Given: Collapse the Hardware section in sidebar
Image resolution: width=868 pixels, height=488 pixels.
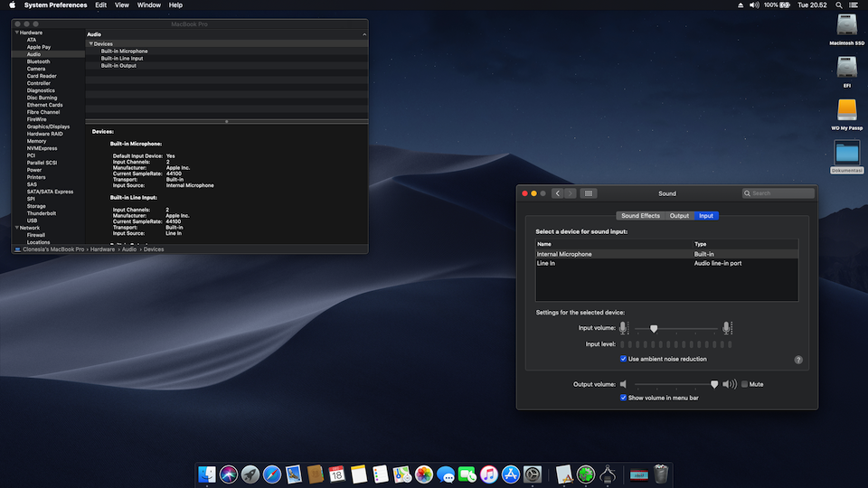Looking at the screenshot, I should (x=16, y=33).
